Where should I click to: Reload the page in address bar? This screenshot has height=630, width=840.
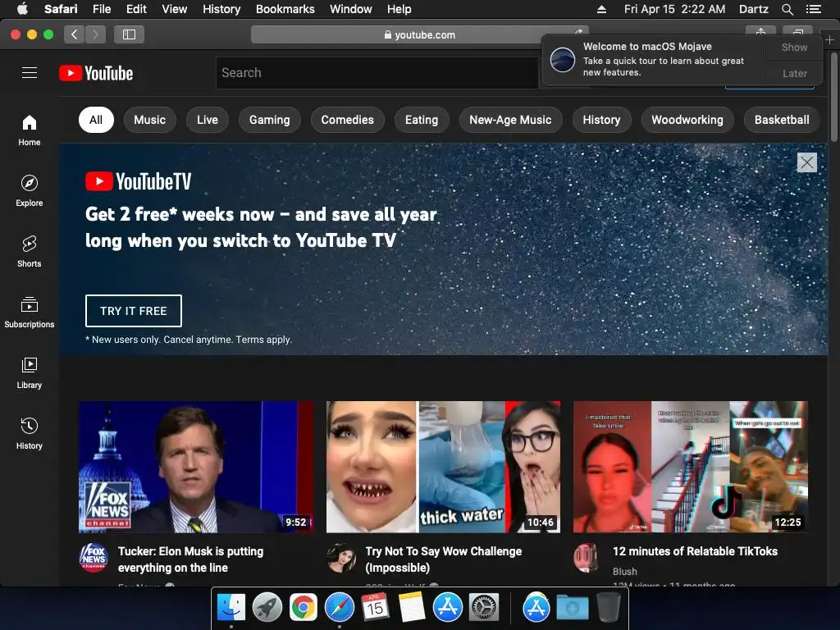point(579,30)
